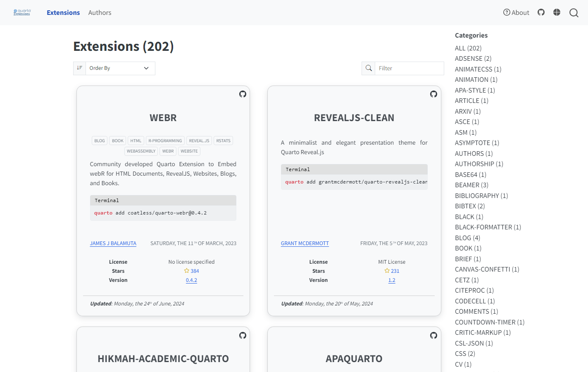588x372 pixels.
Task: Open Grant McDermott author link
Action: coord(305,243)
